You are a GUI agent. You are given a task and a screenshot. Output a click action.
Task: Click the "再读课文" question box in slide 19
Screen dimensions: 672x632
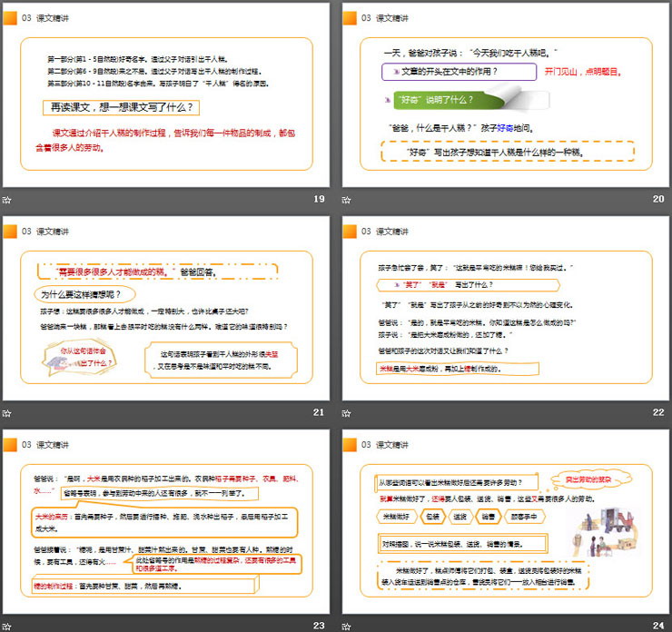pyautogui.click(x=122, y=107)
